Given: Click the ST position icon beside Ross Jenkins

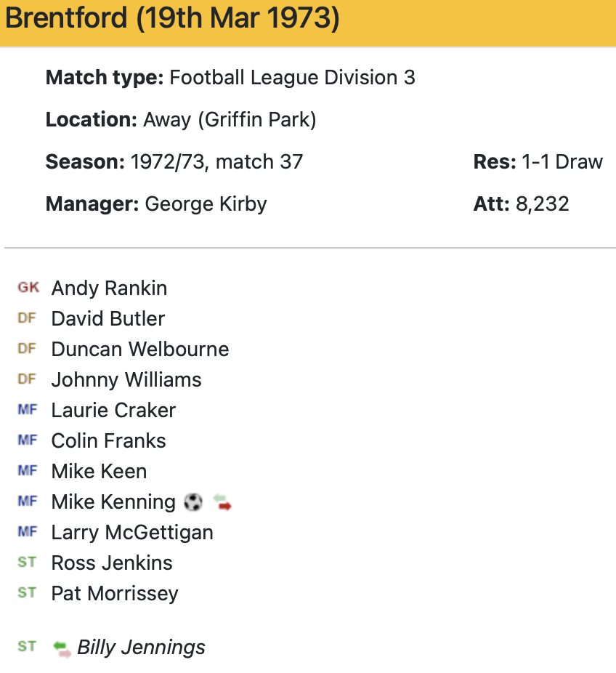Looking at the screenshot, I should click(27, 563).
